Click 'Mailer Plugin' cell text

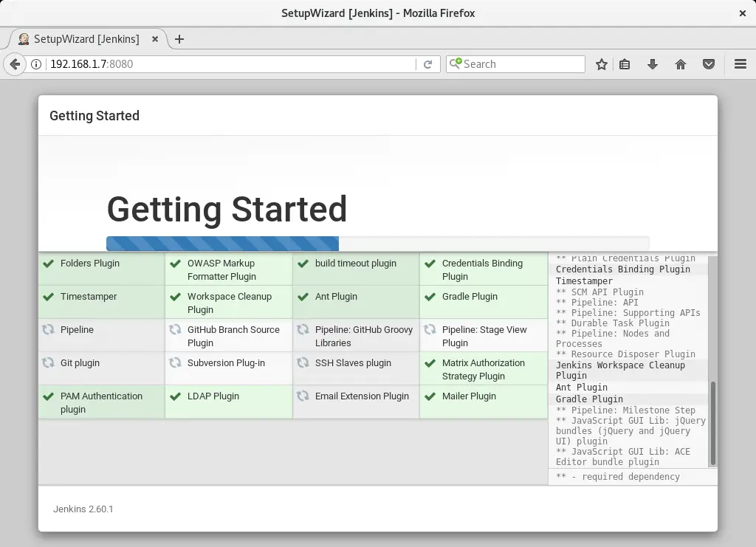pyautogui.click(x=469, y=396)
